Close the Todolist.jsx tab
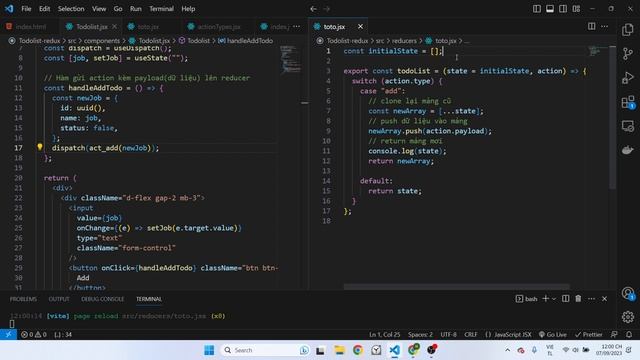 click(114, 26)
